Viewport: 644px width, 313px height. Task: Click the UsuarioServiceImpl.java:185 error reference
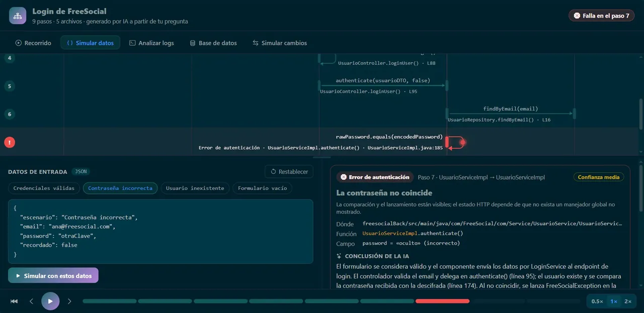coord(405,148)
